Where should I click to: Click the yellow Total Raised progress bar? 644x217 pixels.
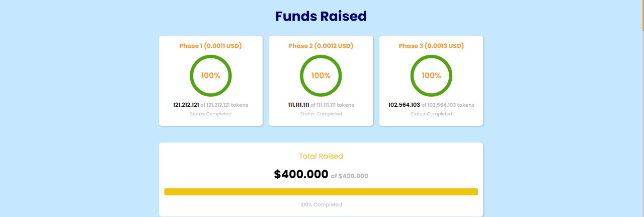[321, 192]
